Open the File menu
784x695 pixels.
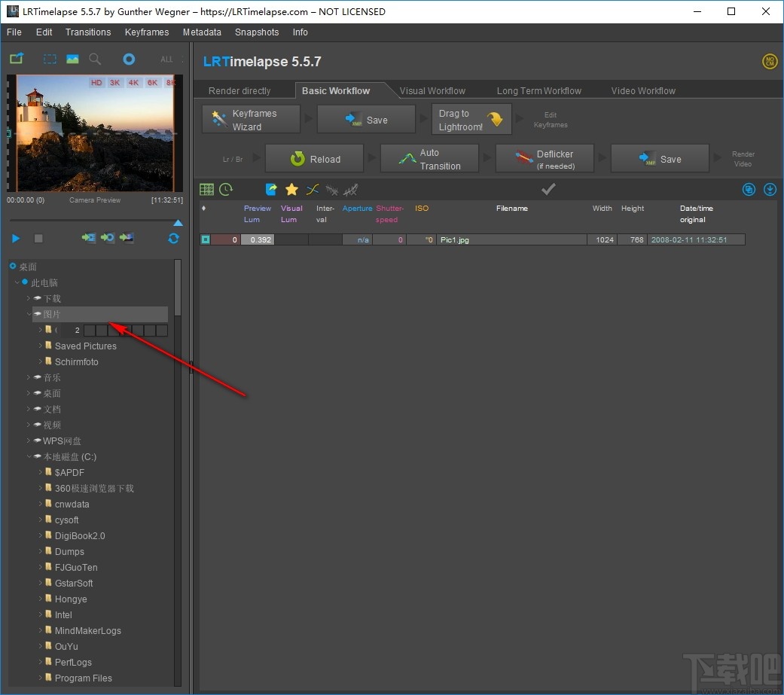[x=14, y=32]
